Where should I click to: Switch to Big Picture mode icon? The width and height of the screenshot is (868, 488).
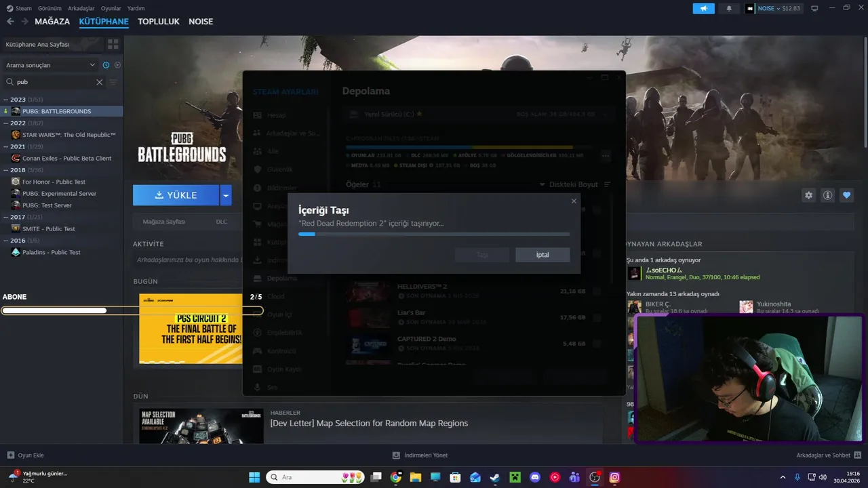tap(814, 8)
